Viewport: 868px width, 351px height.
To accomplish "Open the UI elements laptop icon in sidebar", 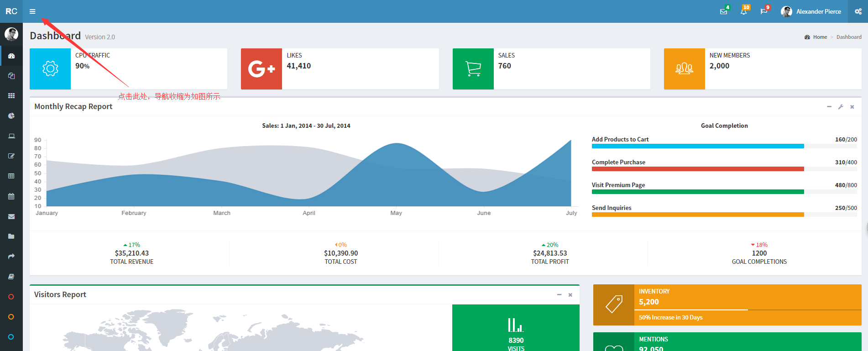I will 11,136.
